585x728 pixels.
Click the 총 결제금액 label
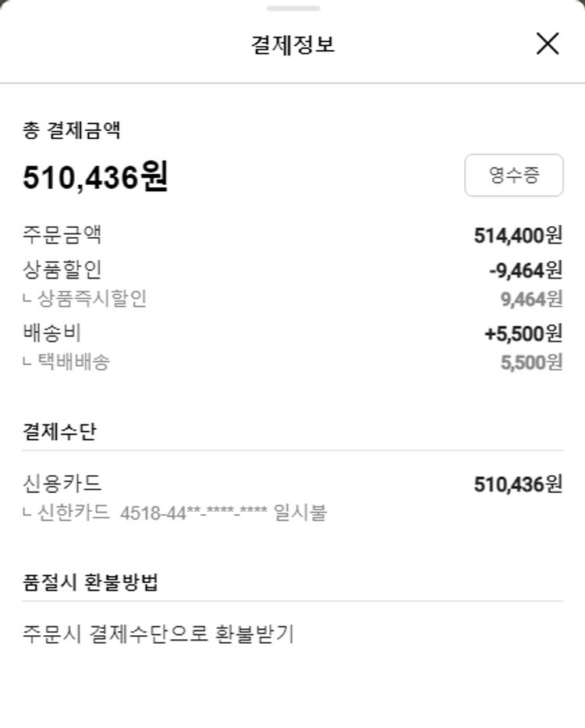point(72,130)
